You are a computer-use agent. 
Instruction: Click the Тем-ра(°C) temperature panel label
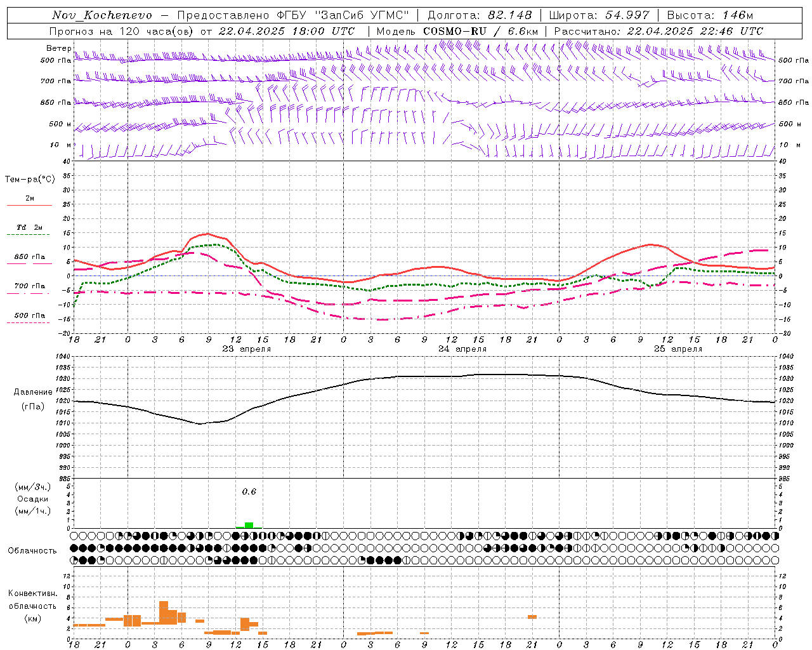[x=30, y=180]
